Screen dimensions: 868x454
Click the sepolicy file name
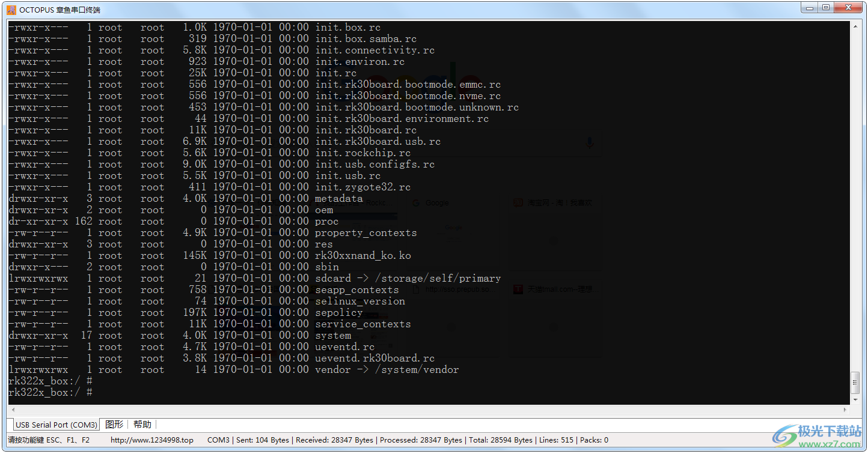(339, 312)
